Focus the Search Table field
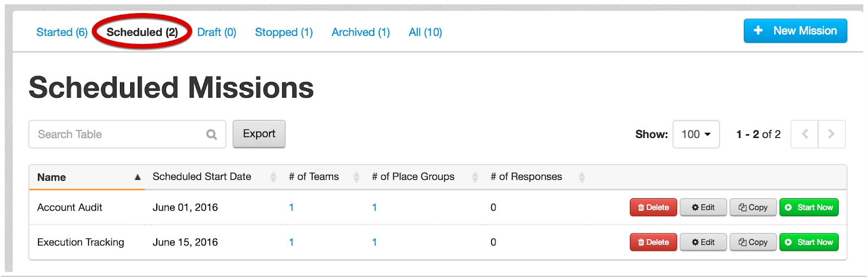This screenshot has width=868, height=277. (127, 134)
